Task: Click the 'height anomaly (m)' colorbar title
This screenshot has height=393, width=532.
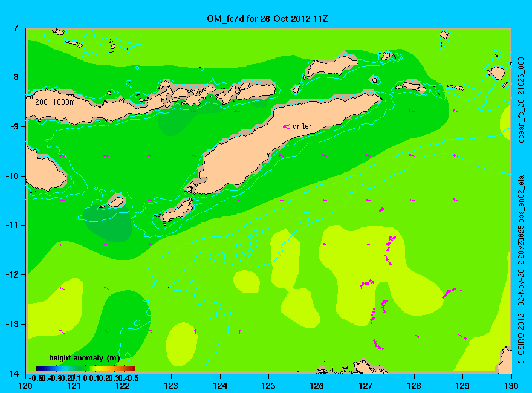Action: click(x=85, y=358)
